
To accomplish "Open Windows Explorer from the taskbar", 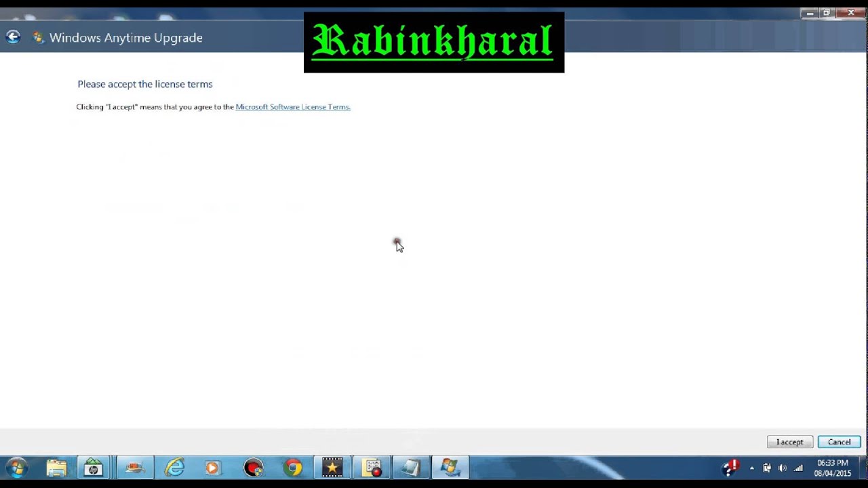I will [x=57, y=468].
